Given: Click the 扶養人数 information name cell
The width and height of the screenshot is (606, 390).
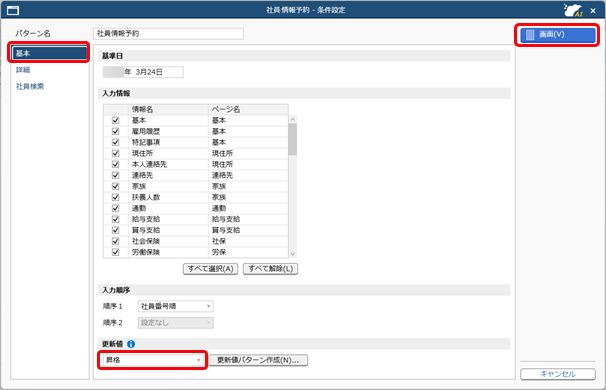Looking at the screenshot, I should tap(169, 197).
